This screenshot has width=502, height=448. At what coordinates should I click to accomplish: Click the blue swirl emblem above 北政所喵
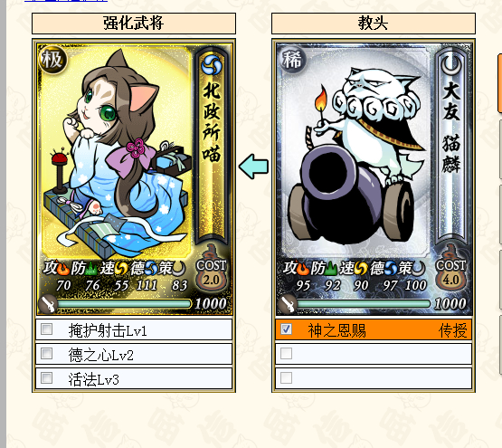[x=212, y=63]
